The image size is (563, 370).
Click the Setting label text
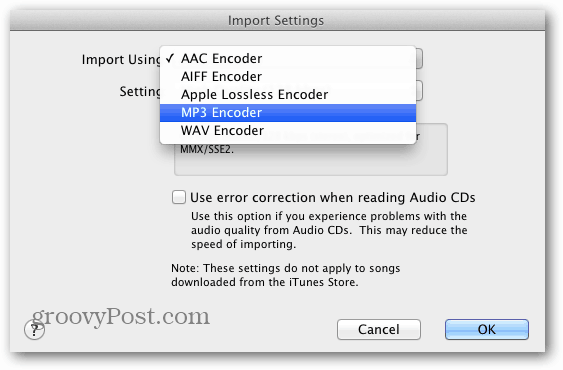140,92
